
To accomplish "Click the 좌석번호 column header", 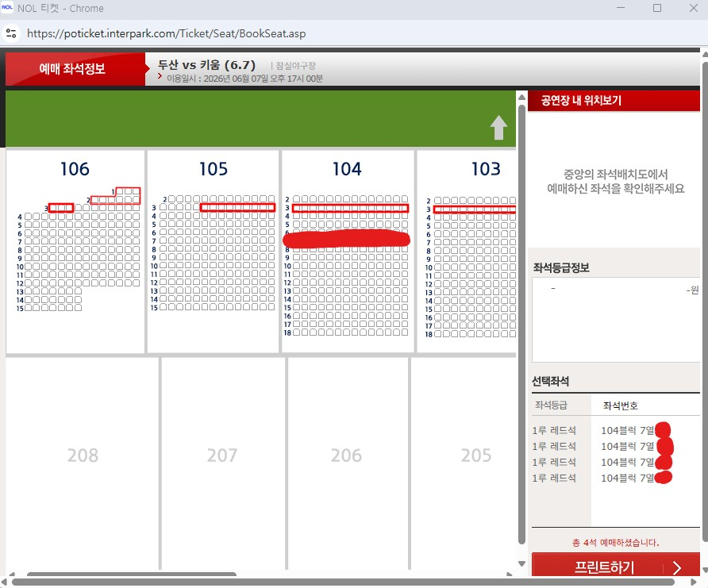I will (621, 405).
